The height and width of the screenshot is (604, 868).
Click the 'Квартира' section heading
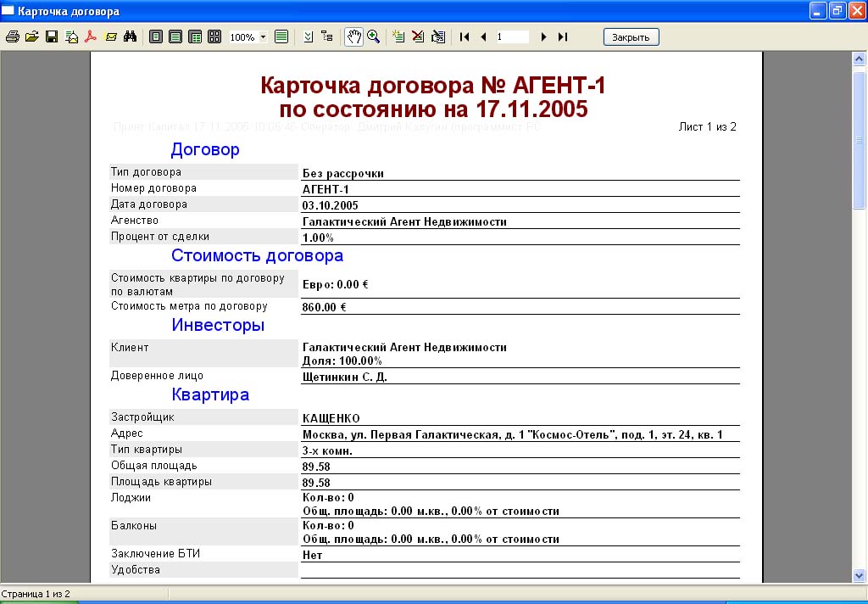coord(210,394)
